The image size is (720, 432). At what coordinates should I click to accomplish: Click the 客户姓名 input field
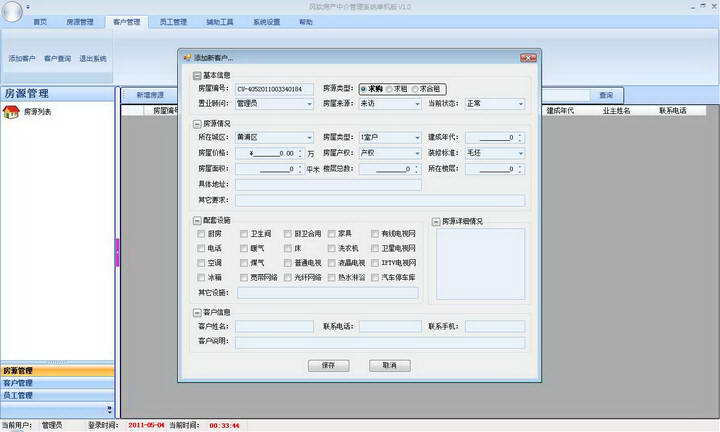pyautogui.click(x=274, y=326)
